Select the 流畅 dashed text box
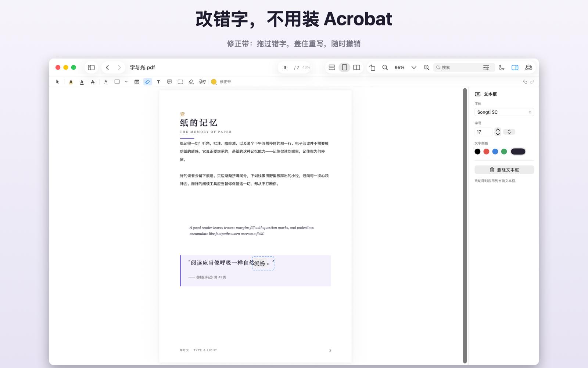The width and height of the screenshot is (588, 368). pos(263,263)
